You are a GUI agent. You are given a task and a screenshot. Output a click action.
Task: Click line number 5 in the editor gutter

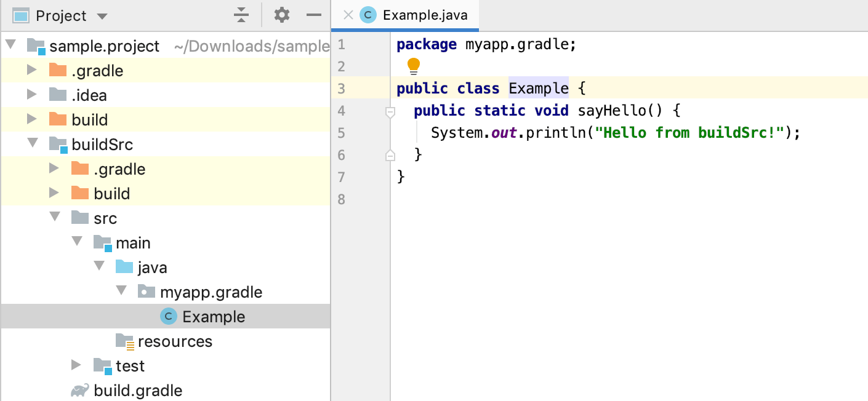click(x=341, y=133)
